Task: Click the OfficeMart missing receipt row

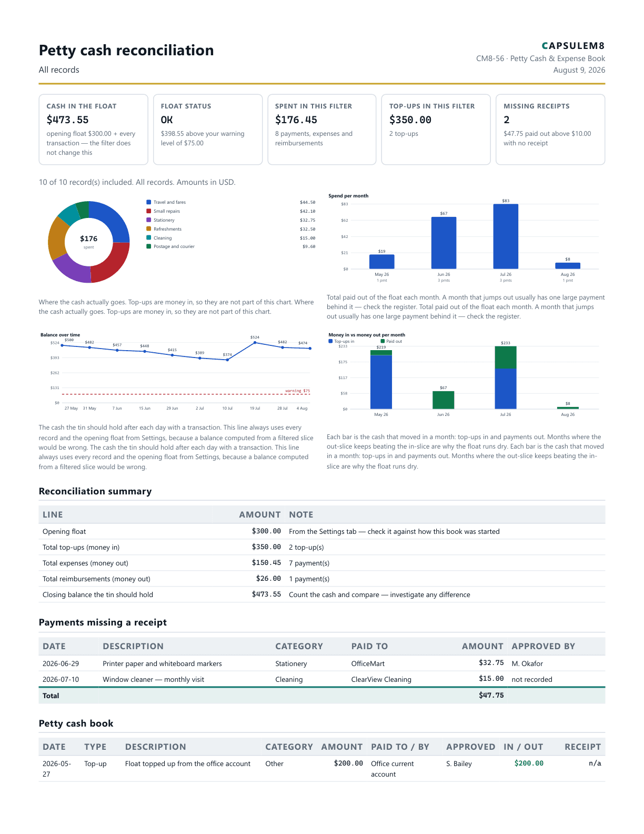Action: click(322, 663)
